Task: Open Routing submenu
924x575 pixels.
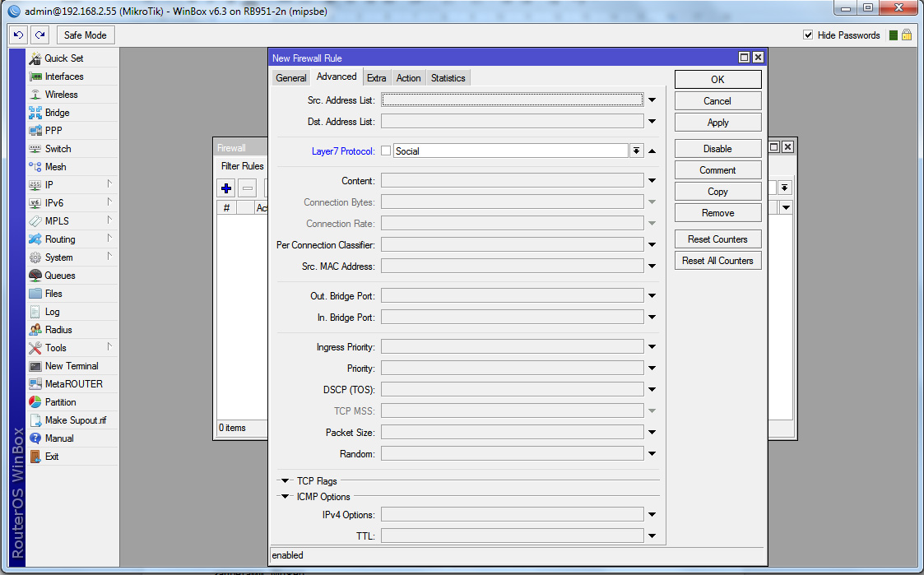Action: pyautogui.click(x=72, y=239)
